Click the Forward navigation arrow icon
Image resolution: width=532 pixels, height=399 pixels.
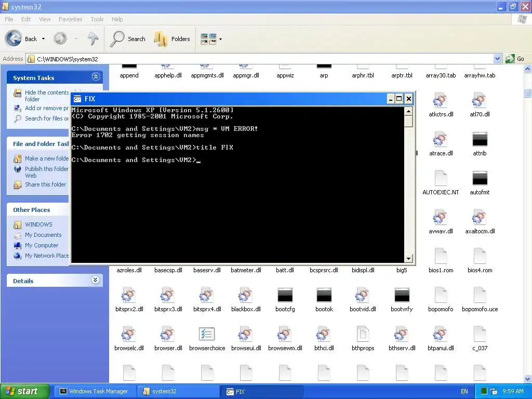(x=60, y=38)
